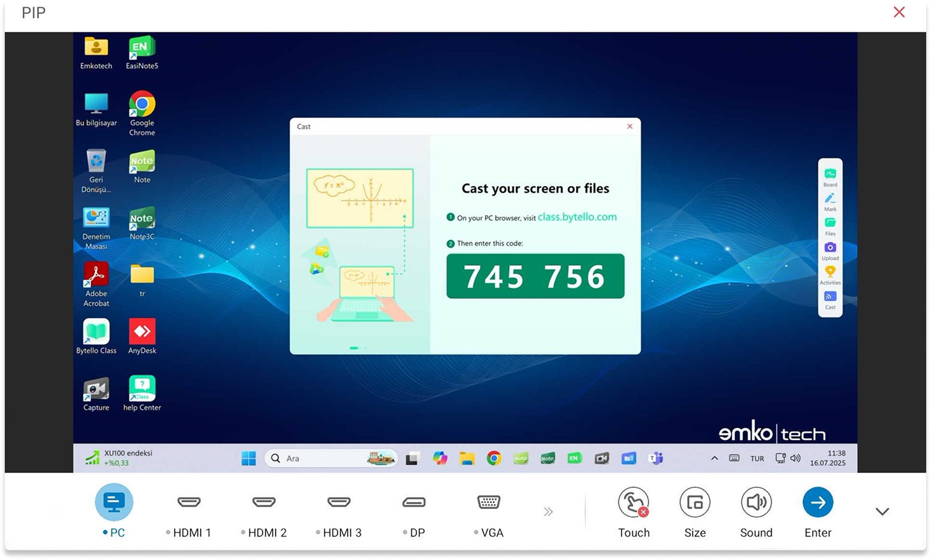Toggle the Sound icon for PIP
The image size is (931, 560).
click(756, 502)
